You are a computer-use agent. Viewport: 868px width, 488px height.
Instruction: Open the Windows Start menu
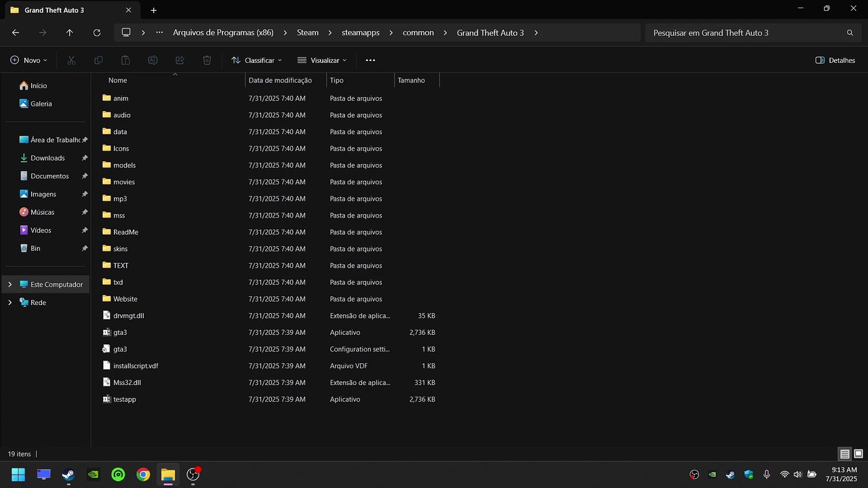[x=18, y=474]
